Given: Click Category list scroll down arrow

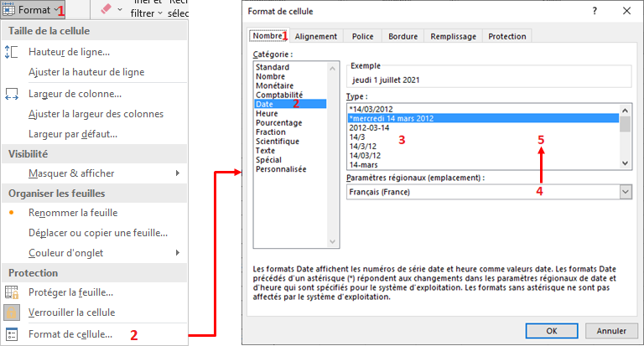Looking at the screenshot, I should 333,242.
